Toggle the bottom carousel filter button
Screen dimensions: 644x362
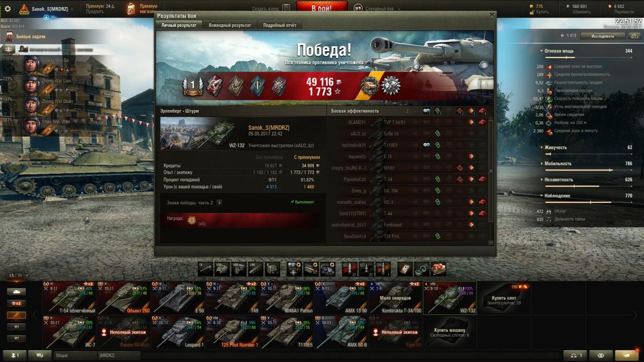click(x=16, y=338)
